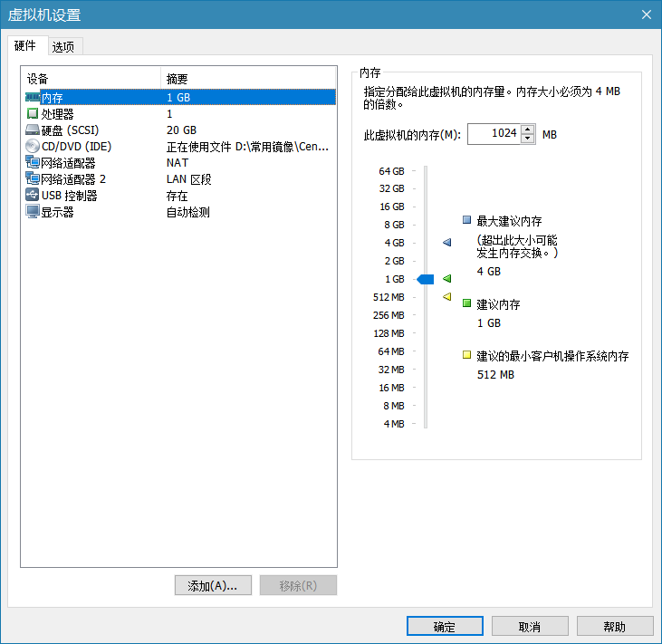Select the 网络适配器 NAT row
The image size is (662, 644).
tap(180, 162)
